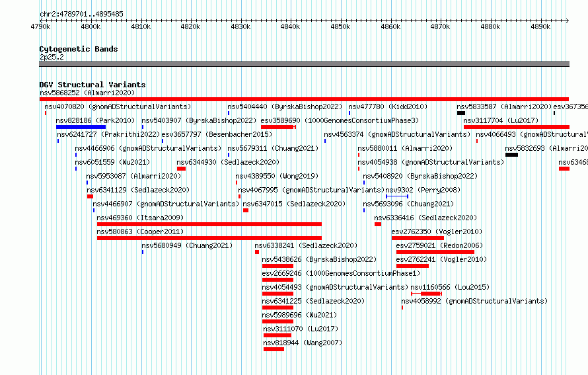Screen dimensions: 588x375
Task: Select nsv4389550 (Wong2019) label
Action: [x=277, y=176]
